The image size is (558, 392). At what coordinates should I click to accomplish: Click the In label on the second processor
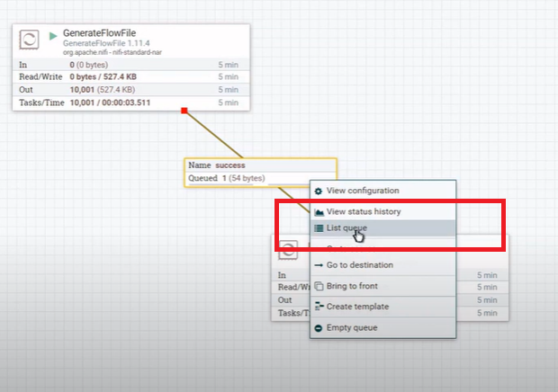click(282, 275)
